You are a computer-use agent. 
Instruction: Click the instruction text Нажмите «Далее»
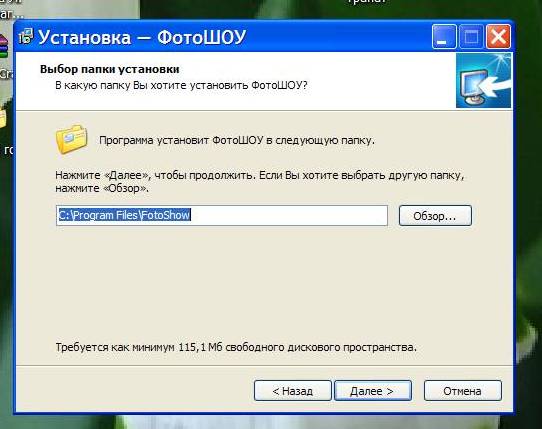(259, 181)
